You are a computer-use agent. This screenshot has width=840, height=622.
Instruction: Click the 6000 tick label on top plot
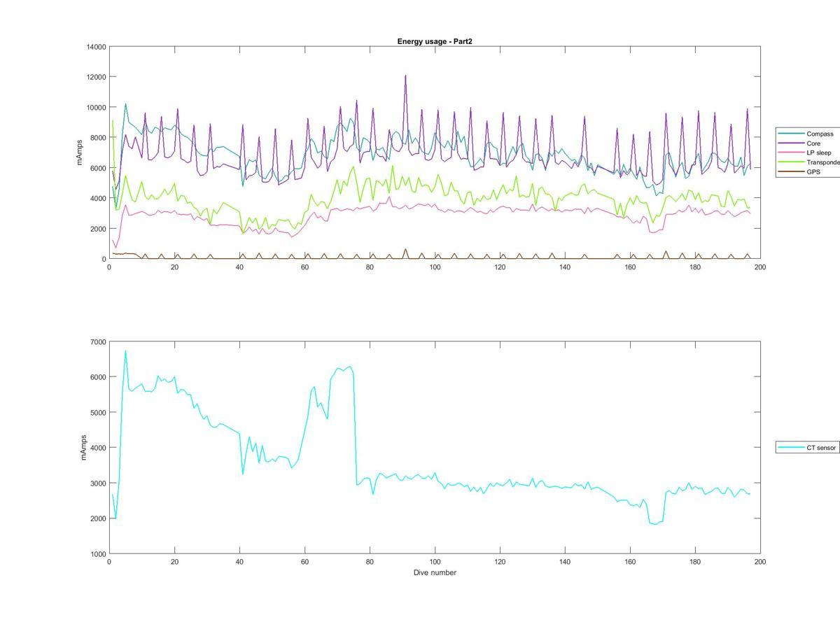[x=98, y=168]
